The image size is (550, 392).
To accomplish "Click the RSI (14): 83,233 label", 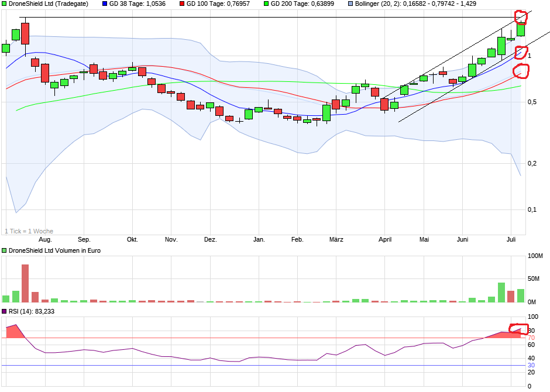I will point(32,311).
